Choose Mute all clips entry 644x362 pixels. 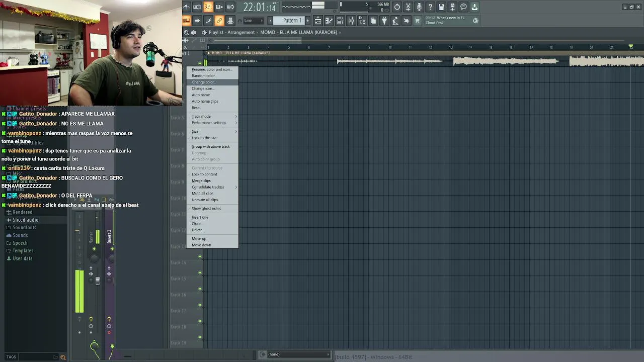tap(212, 193)
